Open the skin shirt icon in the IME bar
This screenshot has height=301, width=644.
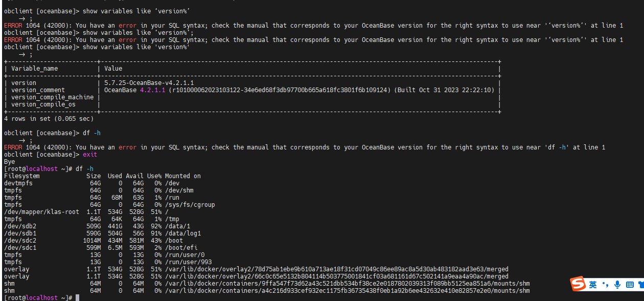[640, 285]
